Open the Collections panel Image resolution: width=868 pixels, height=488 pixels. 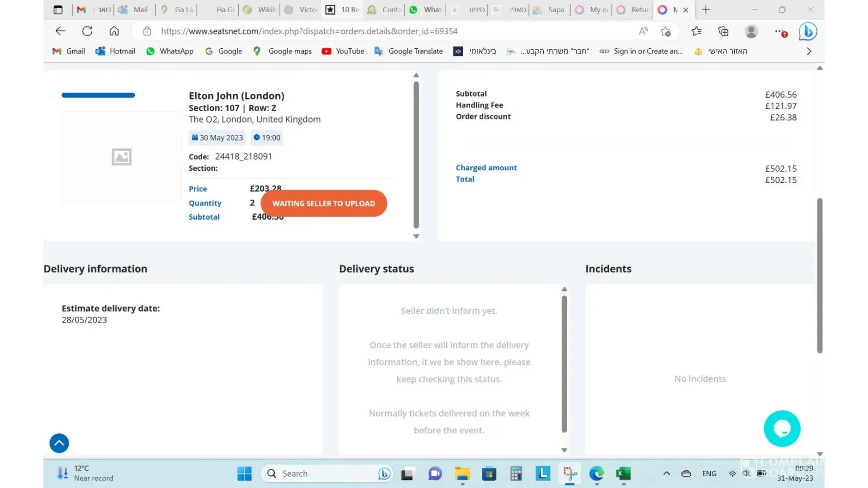pos(723,31)
